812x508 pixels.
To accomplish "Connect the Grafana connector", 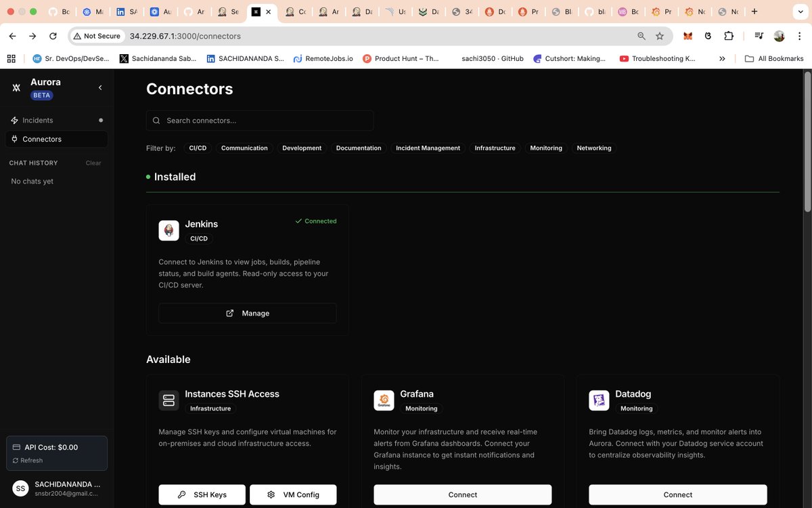I will (463, 494).
